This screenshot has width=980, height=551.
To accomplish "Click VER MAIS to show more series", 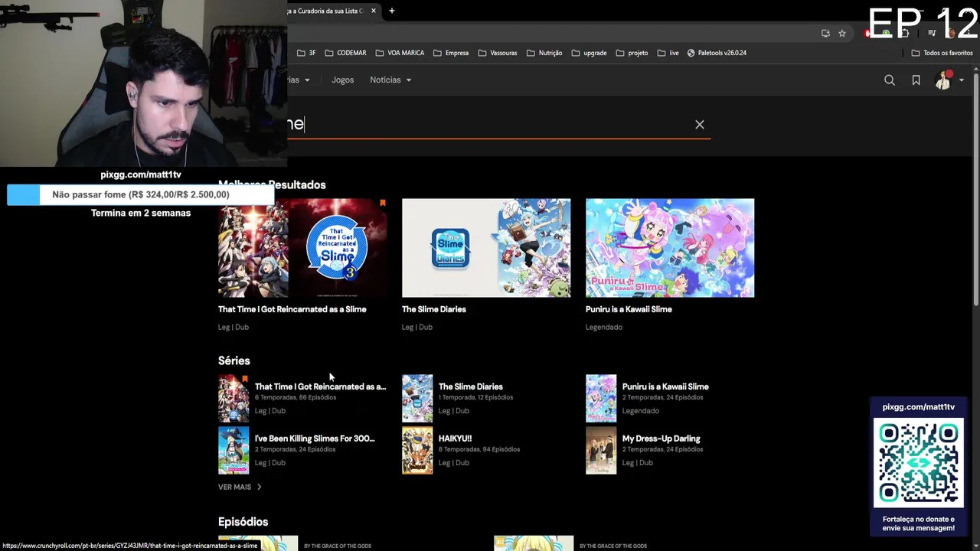I will 240,487.
